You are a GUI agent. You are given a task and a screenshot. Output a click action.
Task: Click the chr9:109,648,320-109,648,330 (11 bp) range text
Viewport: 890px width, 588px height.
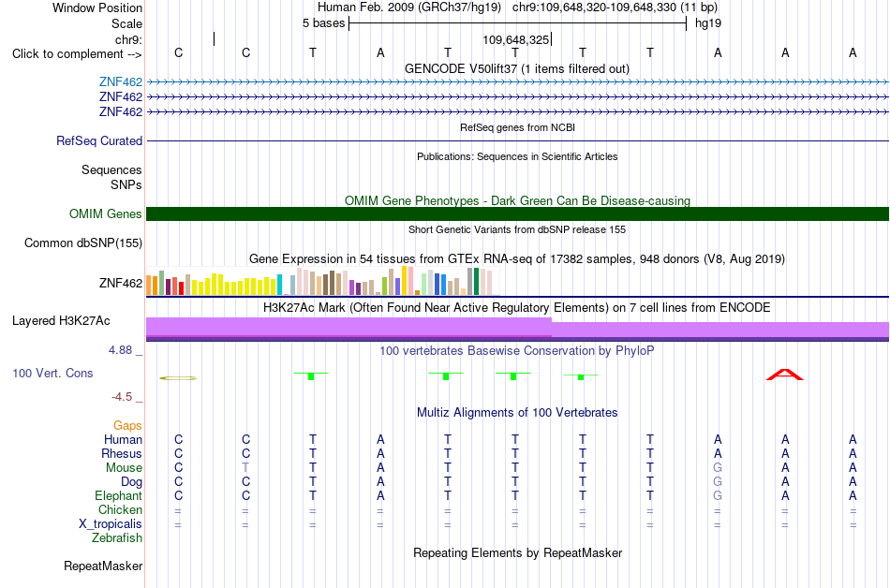(x=615, y=7)
